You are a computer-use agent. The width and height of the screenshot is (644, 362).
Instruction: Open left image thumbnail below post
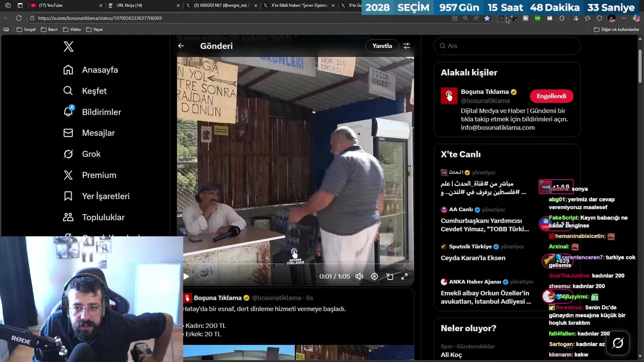[x=239, y=352]
